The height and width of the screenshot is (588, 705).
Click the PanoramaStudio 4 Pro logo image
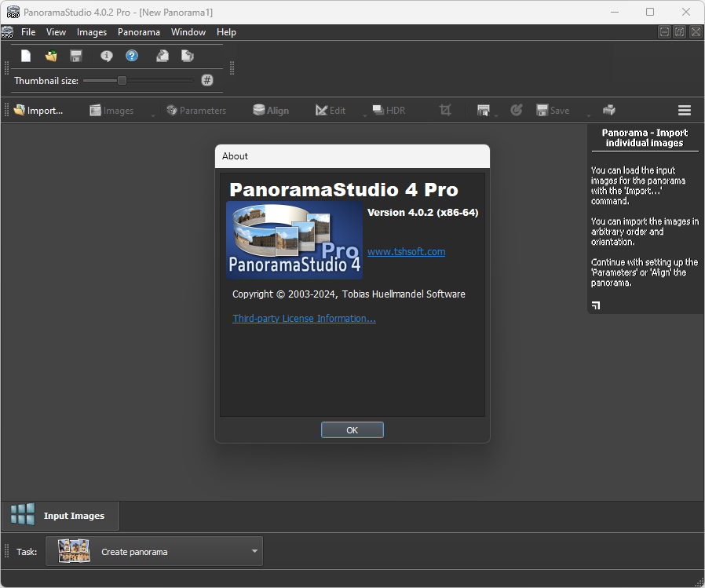click(x=294, y=240)
